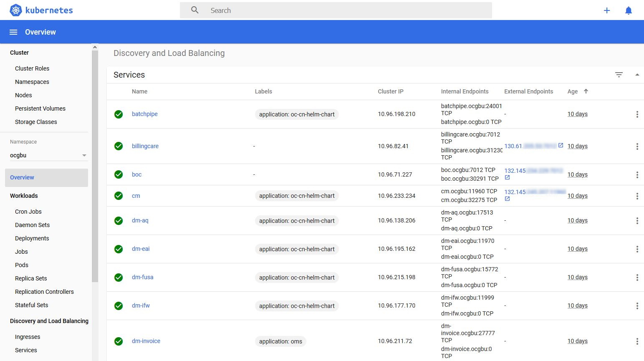
Task: Open the billingcare service link
Action: tap(145, 146)
